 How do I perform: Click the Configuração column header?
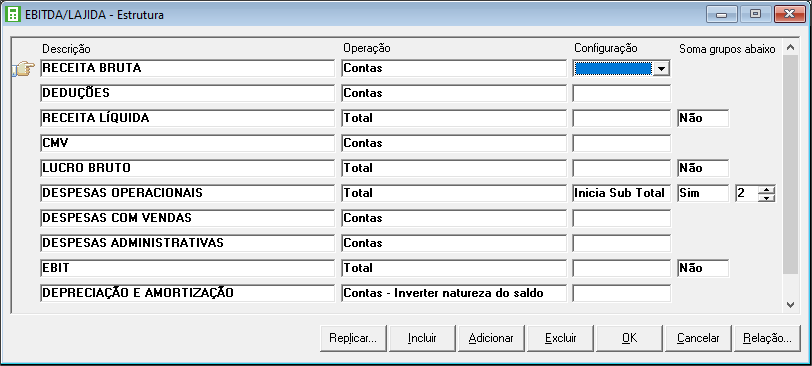click(x=606, y=48)
